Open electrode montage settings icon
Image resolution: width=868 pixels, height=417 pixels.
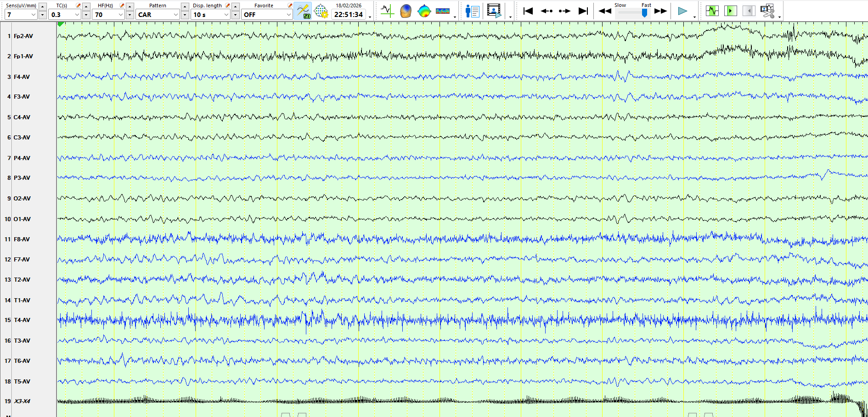coord(321,11)
